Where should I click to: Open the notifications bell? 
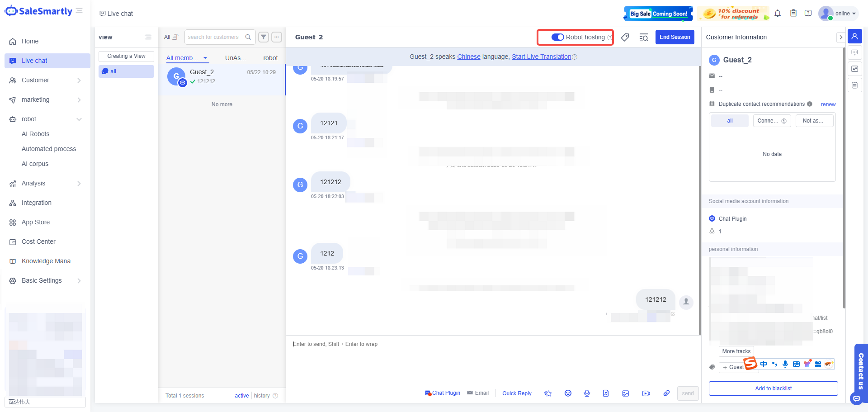point(778,14)
